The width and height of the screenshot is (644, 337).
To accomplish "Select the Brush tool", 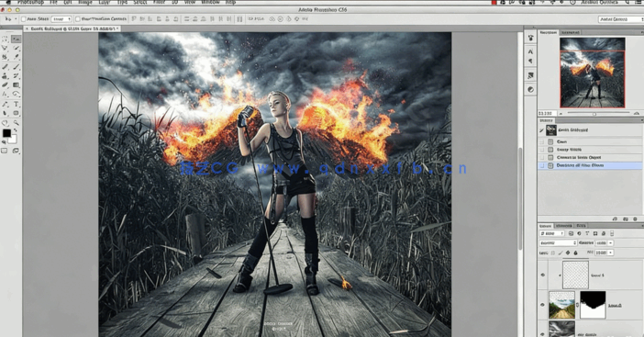I will [16, 67].
